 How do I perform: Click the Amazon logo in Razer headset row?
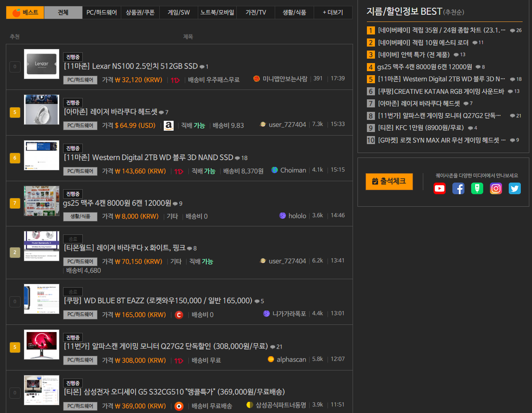[169, 126]
